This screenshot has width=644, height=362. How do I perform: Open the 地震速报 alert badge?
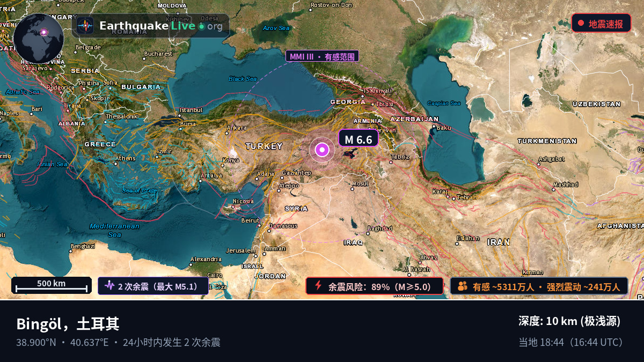(601, 23)
